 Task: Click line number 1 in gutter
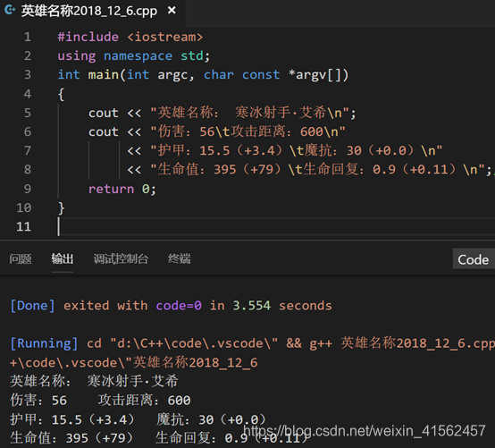tap(28, 37)
